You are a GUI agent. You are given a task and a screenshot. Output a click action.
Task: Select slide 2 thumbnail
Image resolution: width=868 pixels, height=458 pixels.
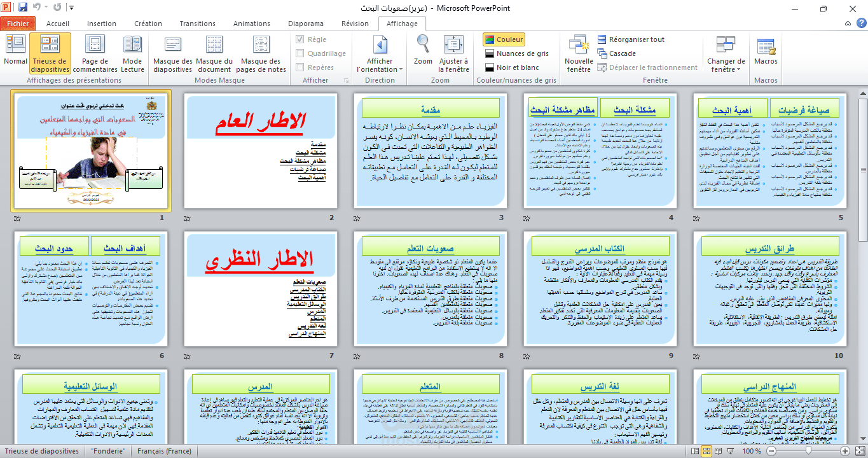click(x=259, y=151)
